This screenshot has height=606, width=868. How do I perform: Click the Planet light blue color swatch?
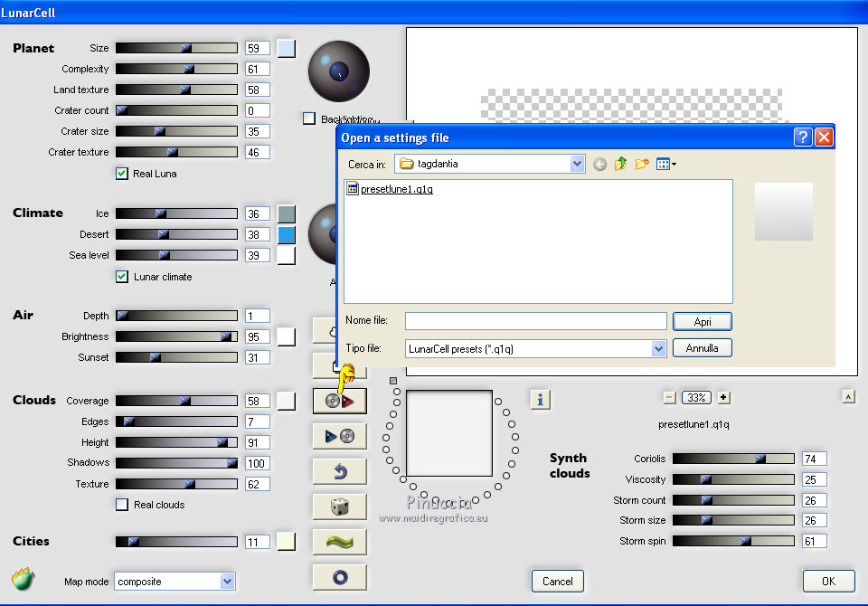[287, 48]
